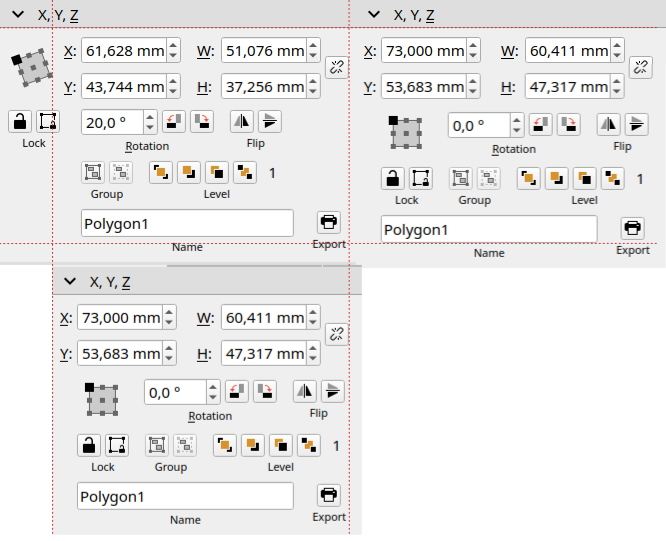Flip horizontally in the 61,628 mm panel
This screenshot has height=541, width=666.
(242, 122)
